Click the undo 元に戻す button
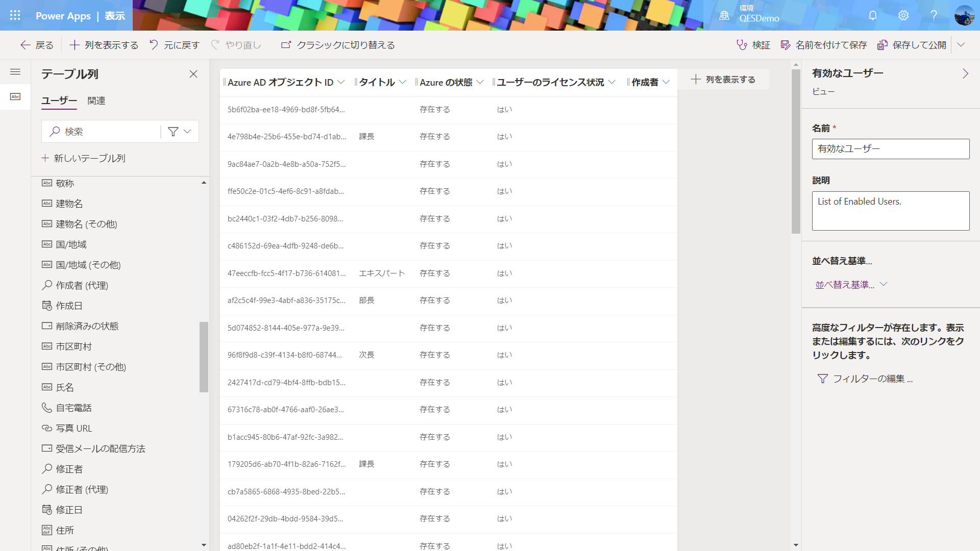 click(x=174, y=45)
